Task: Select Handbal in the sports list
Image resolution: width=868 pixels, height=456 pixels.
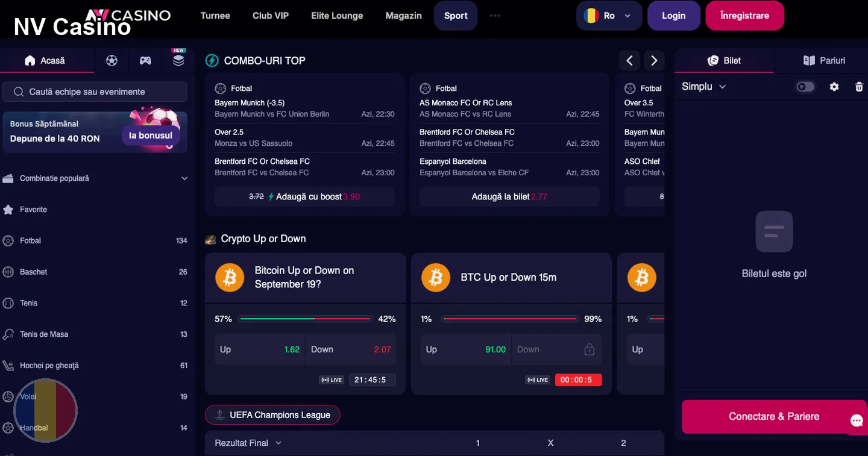Action: pyautogui.click(x=95, y=428)
